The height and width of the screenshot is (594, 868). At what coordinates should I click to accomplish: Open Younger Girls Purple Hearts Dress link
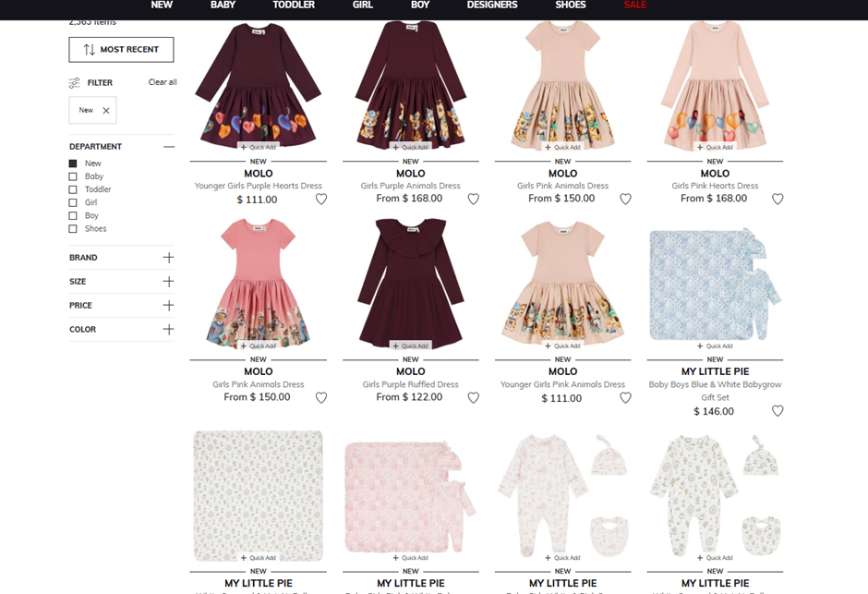[258, 186]
